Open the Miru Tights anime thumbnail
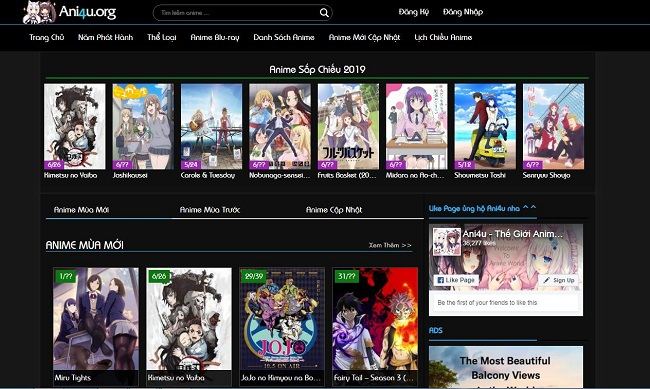Screen dimensions: 650x389 click(96, 327)
